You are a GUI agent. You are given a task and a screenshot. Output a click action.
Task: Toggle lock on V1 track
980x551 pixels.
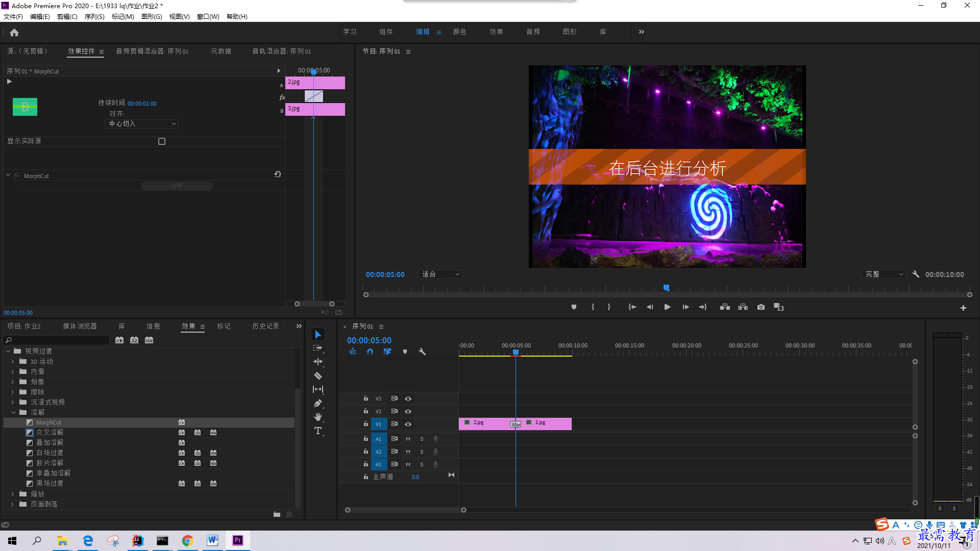pos(366,424)
